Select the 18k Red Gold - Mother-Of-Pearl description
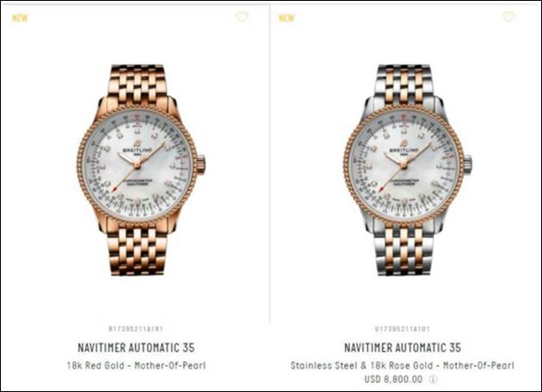 click(136, 365)
